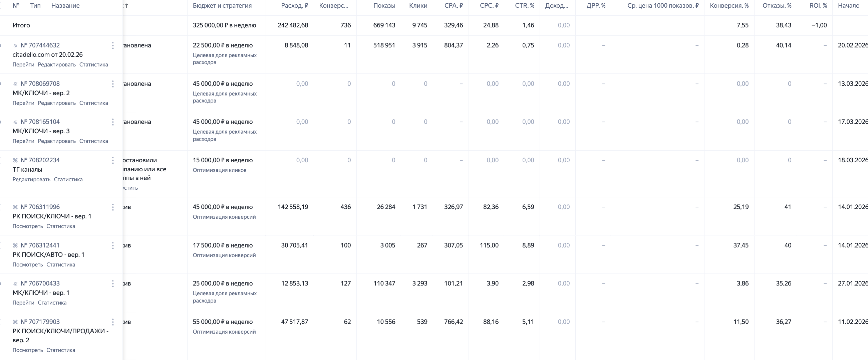Expand actions menu for МК/КЛЮЧИ - вер. 1
868x360 pixels.
112,284
